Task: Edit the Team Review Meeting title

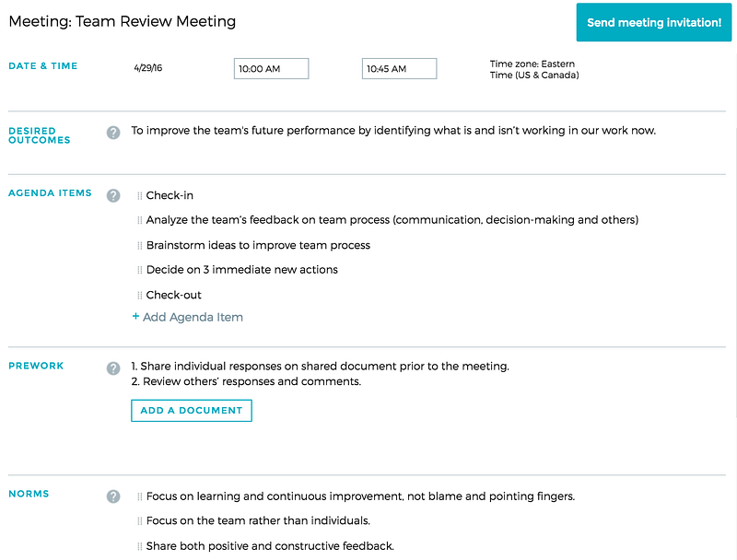Action: click(156, 21)
